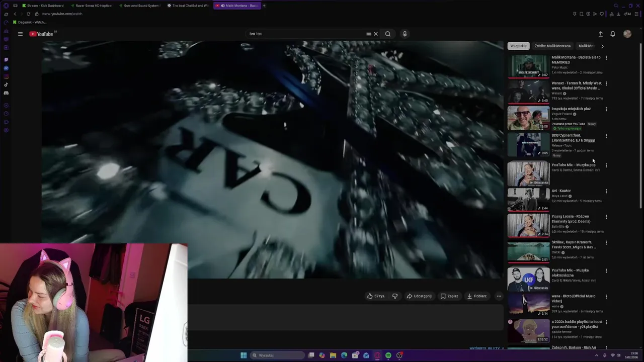This screenshot has height=362, width=644.
Task: Open Wenext Tenten video thumbnail
Action: click(x=528, y=92)
